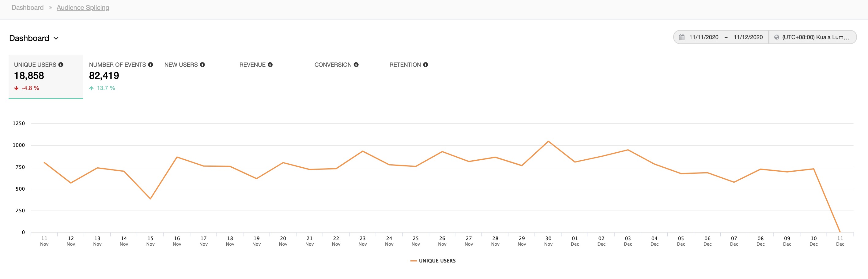Open the date range 11/11/2020 picker
The image size is (868, 279).
tap(704, 37)
